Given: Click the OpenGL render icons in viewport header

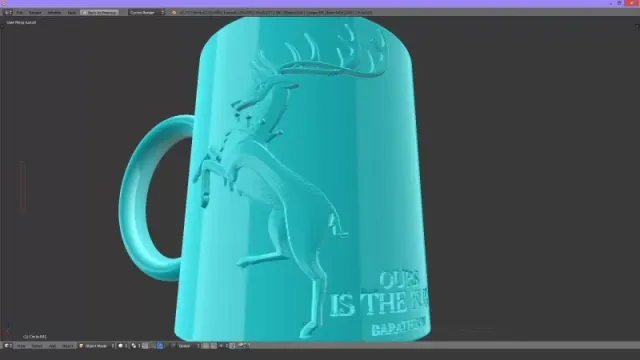Looking at the screenshot, I should 243,346.
